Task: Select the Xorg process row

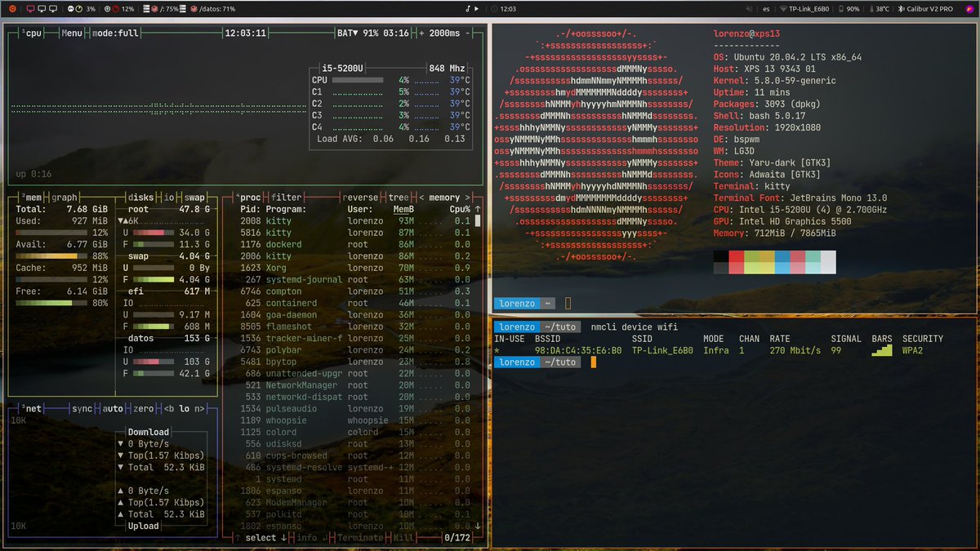Action: [355, 268]
